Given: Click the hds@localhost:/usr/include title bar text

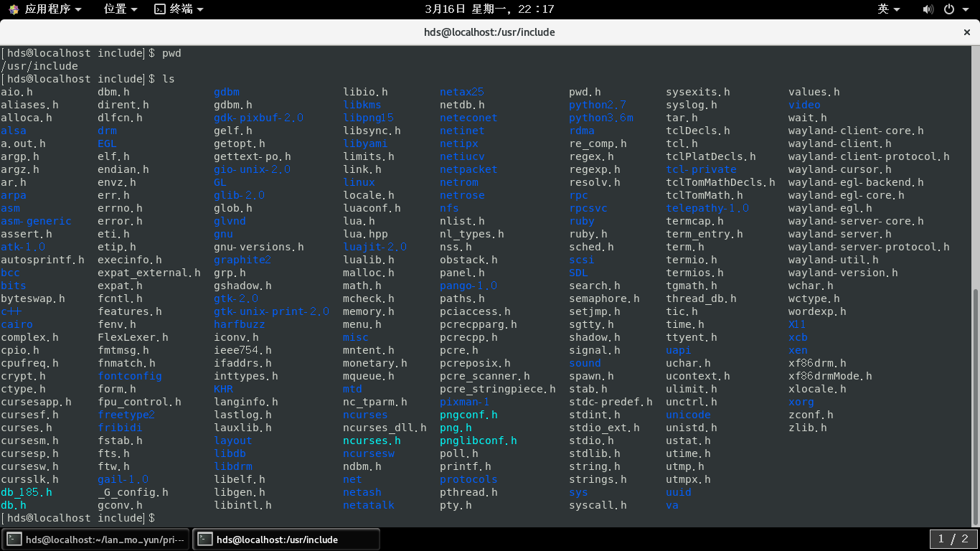Looking at the screenshot, I should click(490, 32).
